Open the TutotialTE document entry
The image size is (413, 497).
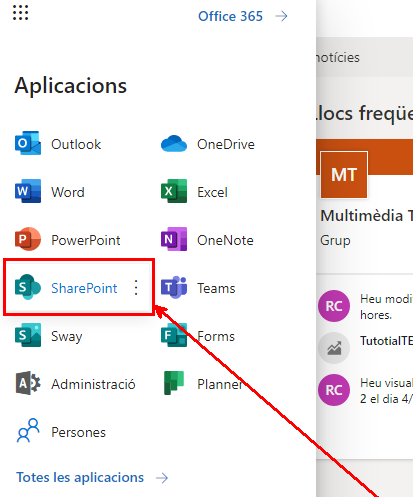click(x=386, y=341)
